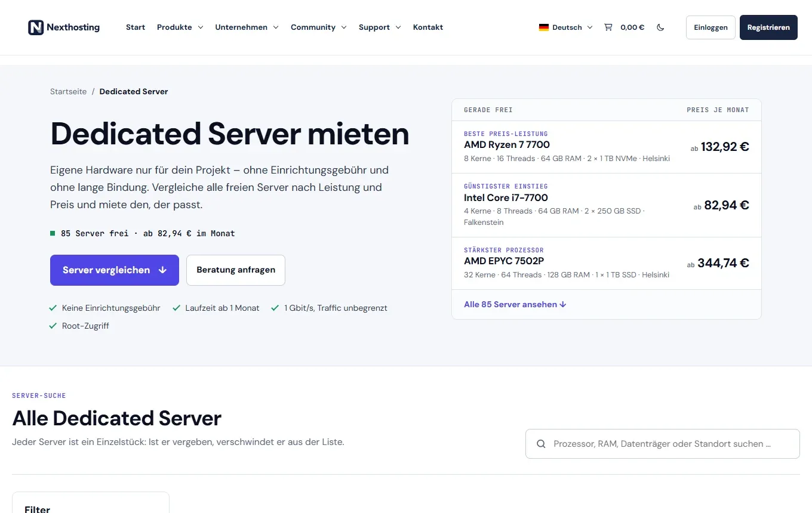Open the Deutsch language dropdown
Screen dimensions: 812x513
point(566,27)
